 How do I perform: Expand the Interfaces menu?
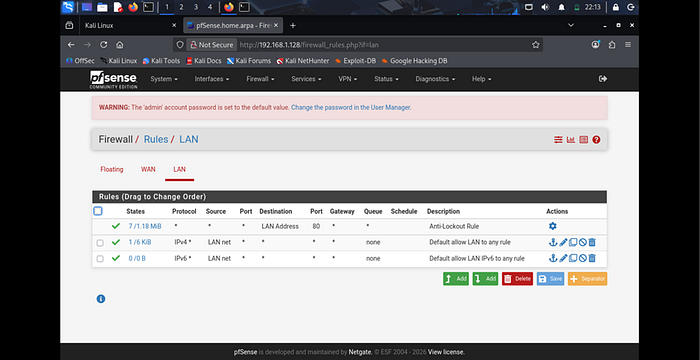click(x=212, y=79)
